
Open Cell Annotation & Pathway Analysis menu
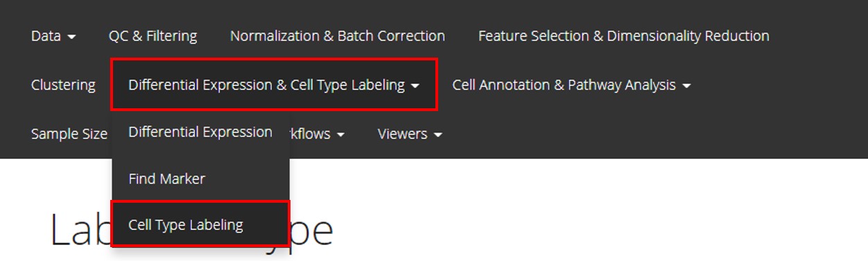click(571, 85)
